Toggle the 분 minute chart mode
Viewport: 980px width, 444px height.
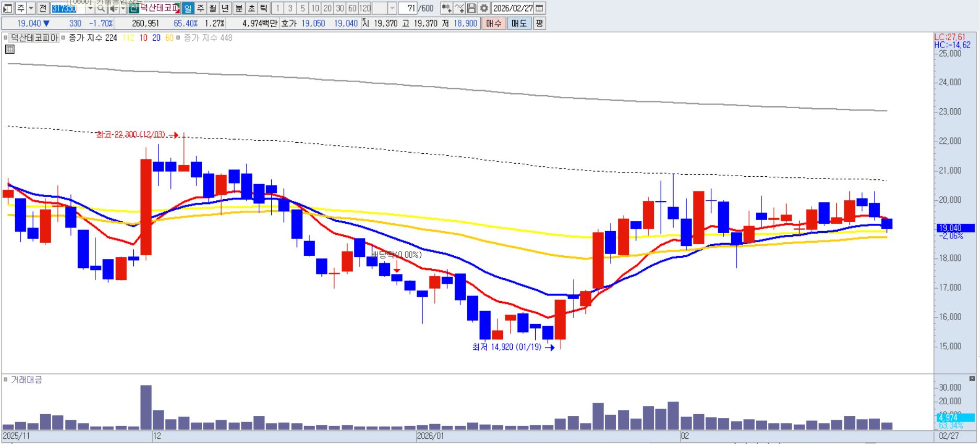pos(238,8)
